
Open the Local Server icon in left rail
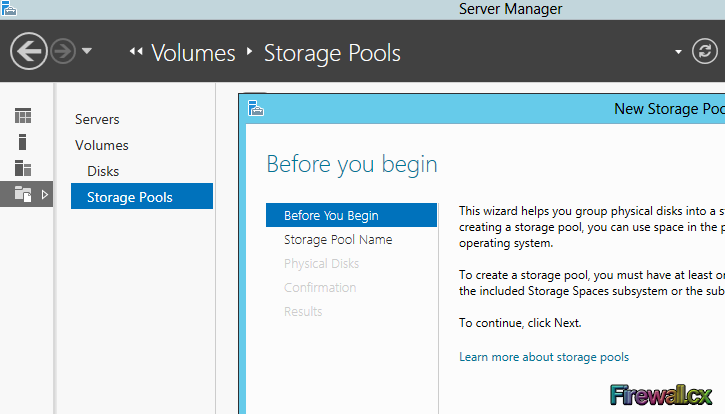click(x=22, y=142)
